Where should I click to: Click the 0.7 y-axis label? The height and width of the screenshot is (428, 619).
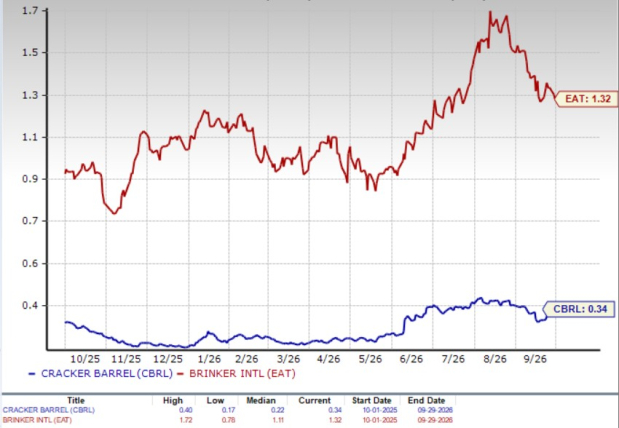point(30,221)
